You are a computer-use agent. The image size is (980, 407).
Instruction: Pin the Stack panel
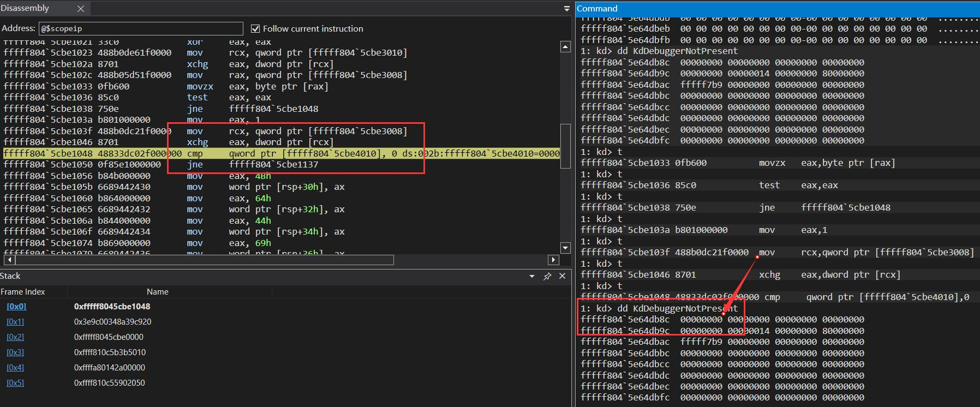click(547, 277)
